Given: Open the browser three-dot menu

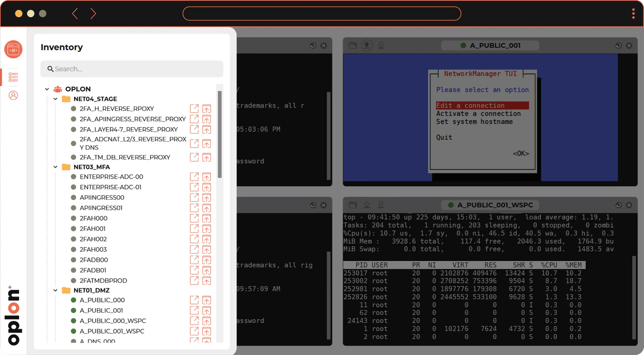Looking at the screenshot, I should click(633, 14).
